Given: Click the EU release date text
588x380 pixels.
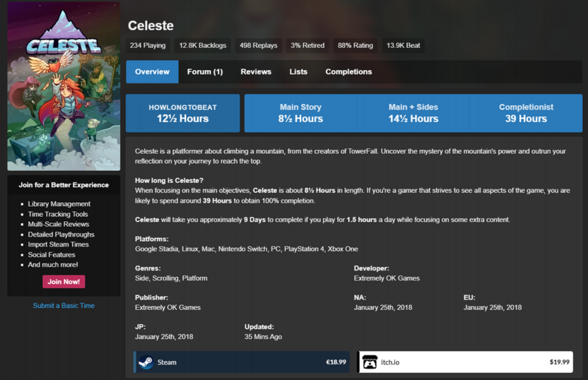Looking at the screenshot, I should tap(493, 307).
